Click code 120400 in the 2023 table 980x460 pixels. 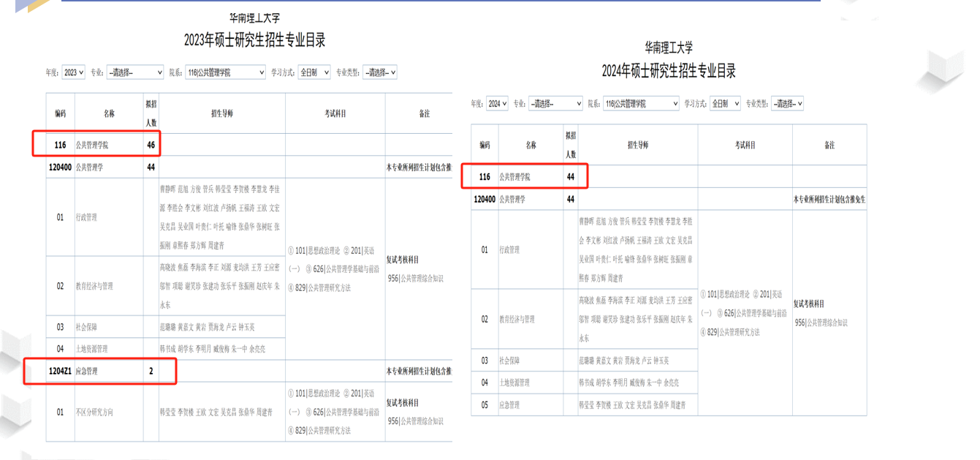(x=60, y=167)
